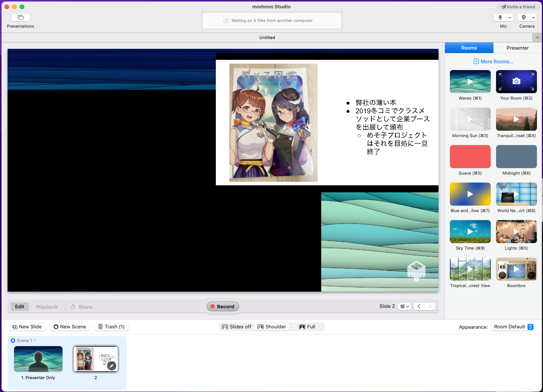The image size is (543, 392).
Task: Open Trash (1)
Action: [111, 327]
